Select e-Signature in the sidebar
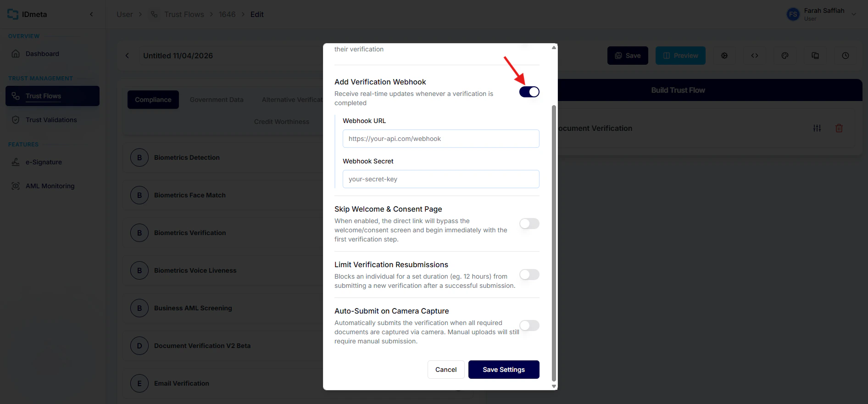Image resolution: width=868 pixels, height=404 pixels. (x=43, y=162)
